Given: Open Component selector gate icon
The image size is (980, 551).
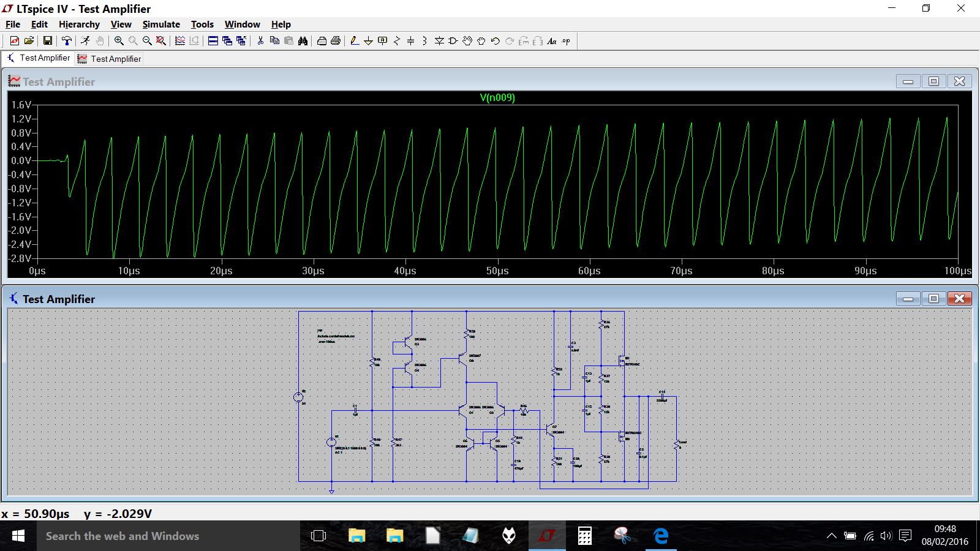Looking at the screenshot, I should point(453,41).
